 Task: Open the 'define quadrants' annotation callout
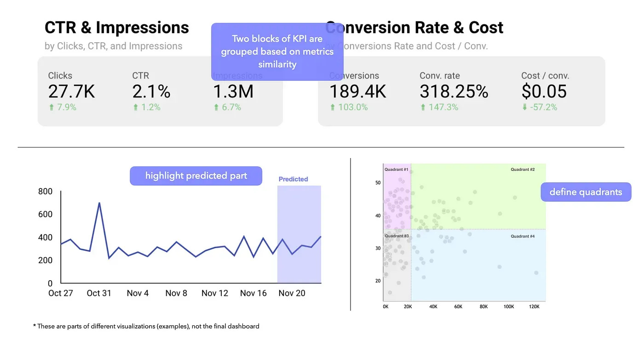tap(586, 192)
